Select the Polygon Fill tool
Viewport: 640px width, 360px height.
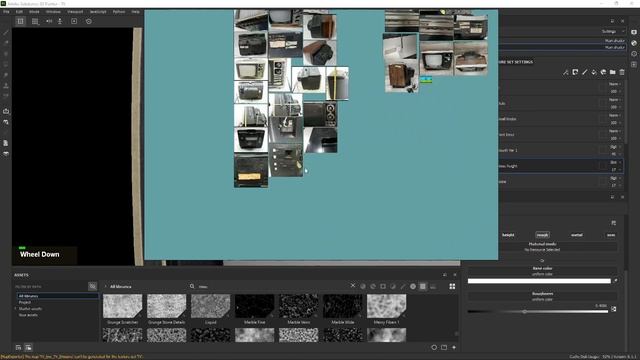click(6, 64)
